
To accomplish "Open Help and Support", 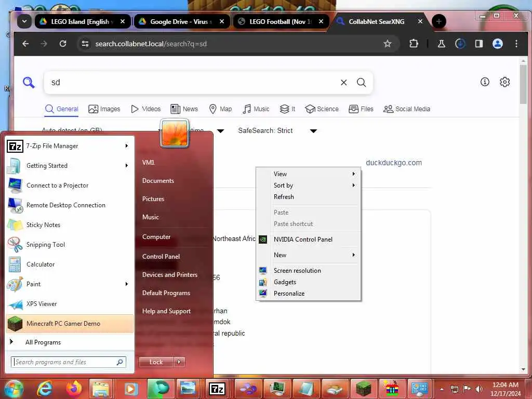I will 166,311.
